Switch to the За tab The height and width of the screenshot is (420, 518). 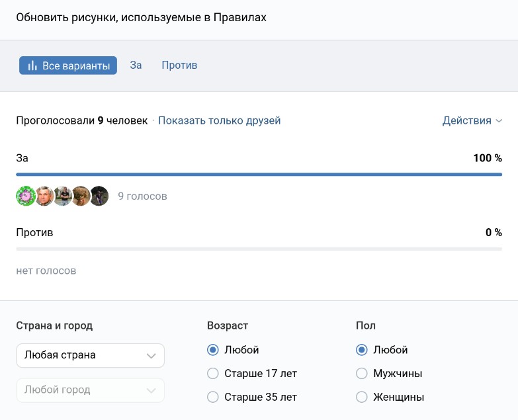(136, 65)
